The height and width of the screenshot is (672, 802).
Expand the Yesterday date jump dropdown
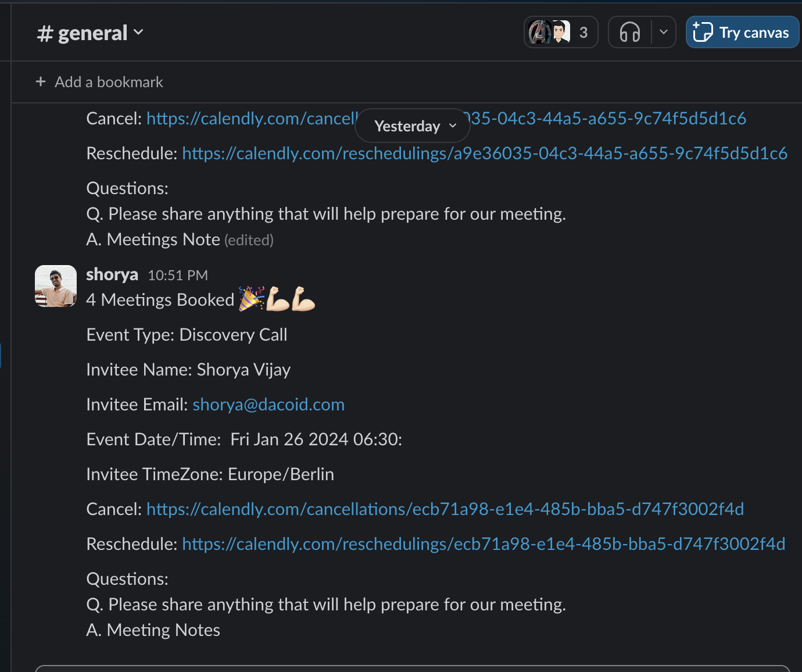click(413, 126)
